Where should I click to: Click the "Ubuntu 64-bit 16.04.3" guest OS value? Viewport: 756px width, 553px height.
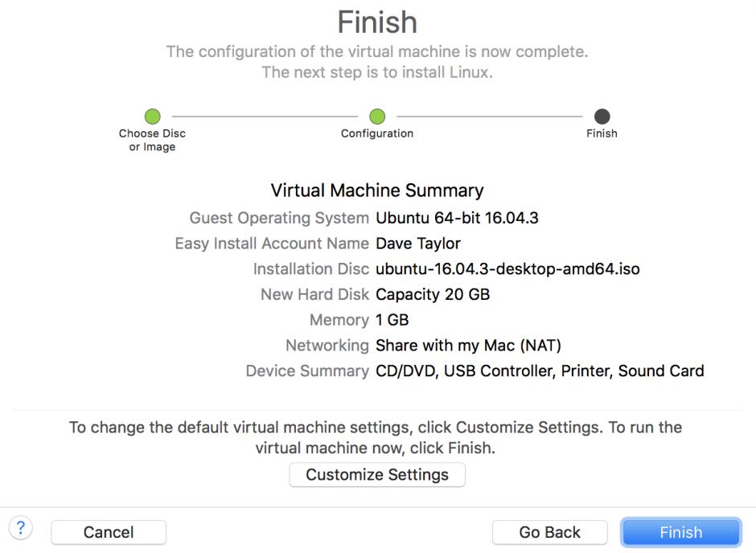coord(457,218)
